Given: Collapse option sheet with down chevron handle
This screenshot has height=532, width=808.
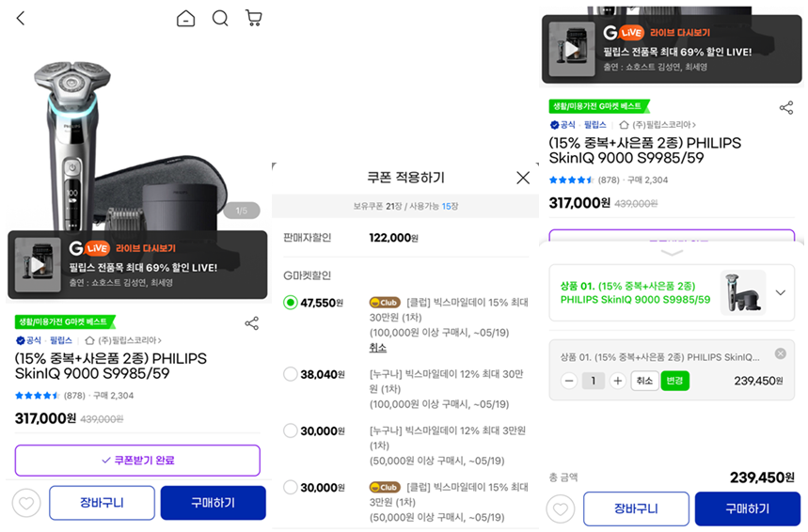Looking at the screenshot, I should [x=672, y=253].
